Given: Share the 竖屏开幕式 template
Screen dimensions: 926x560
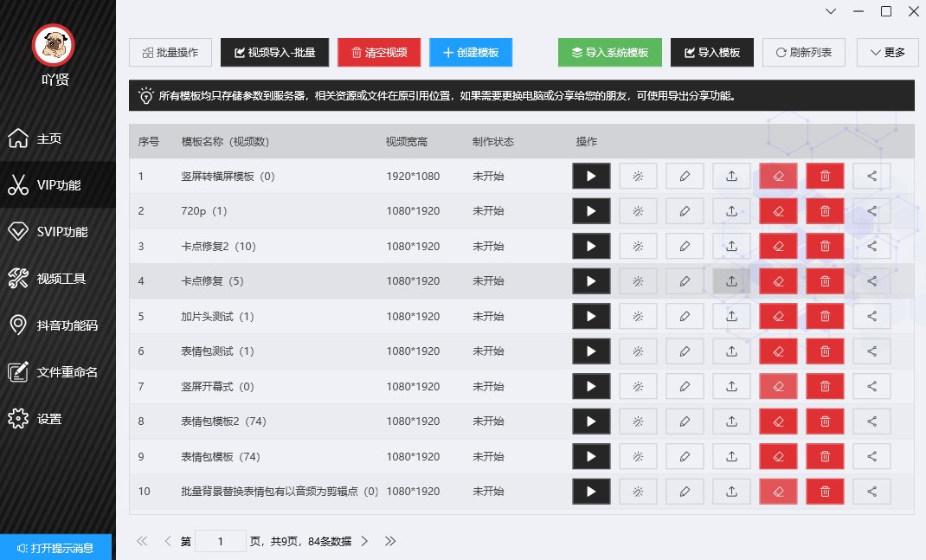Looking at the screenshot, I should pyautogui.click(x=871, y=386).
